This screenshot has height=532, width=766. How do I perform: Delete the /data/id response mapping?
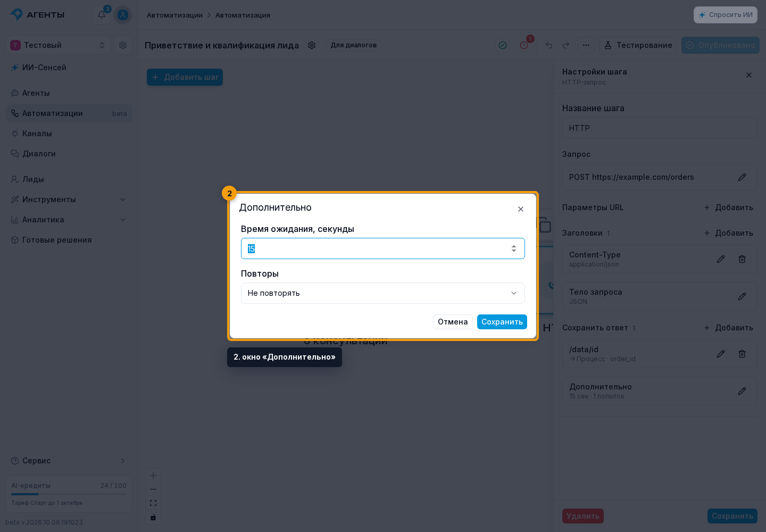[x=742, y=354]
